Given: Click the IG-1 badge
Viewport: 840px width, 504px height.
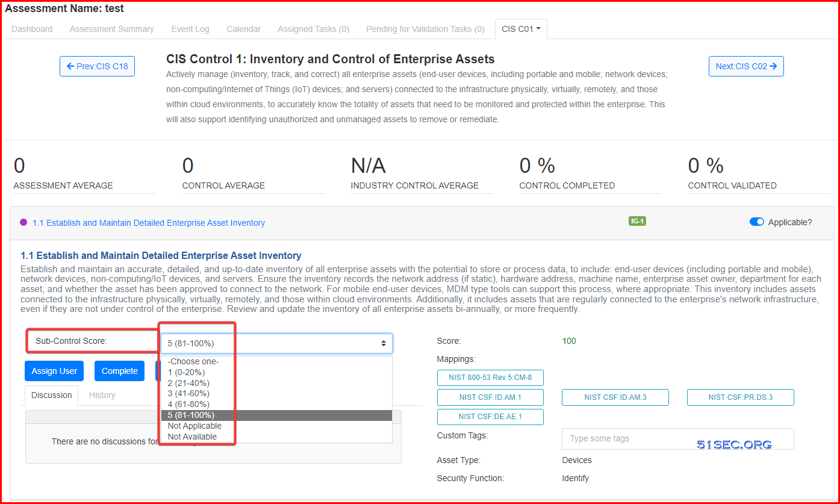Looking at the screenshot, I should tap(637, 221).
